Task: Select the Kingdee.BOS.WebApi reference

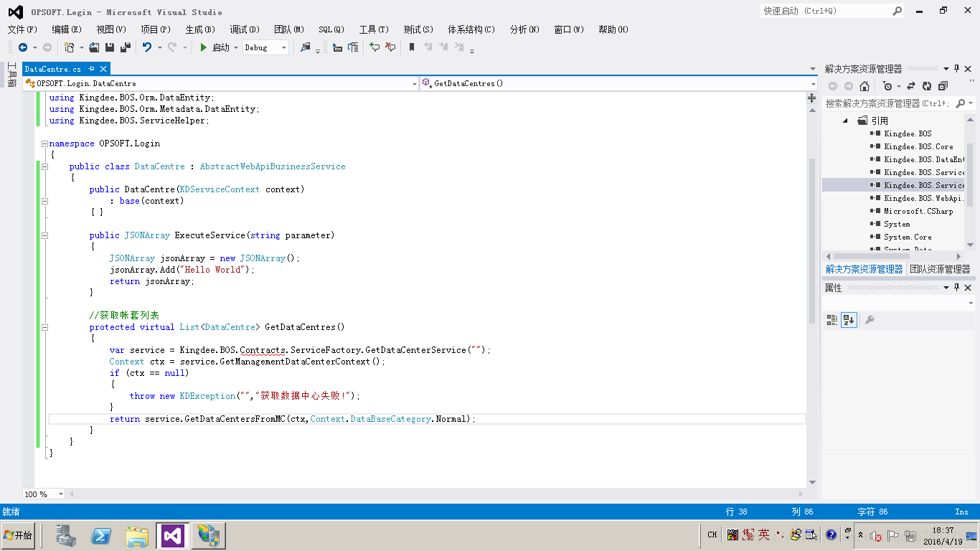Action: point(923,198)
